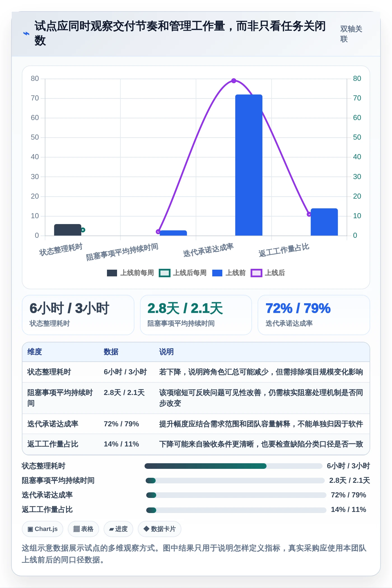
Task: Click the 进度 tag chip
Action: 118,529
